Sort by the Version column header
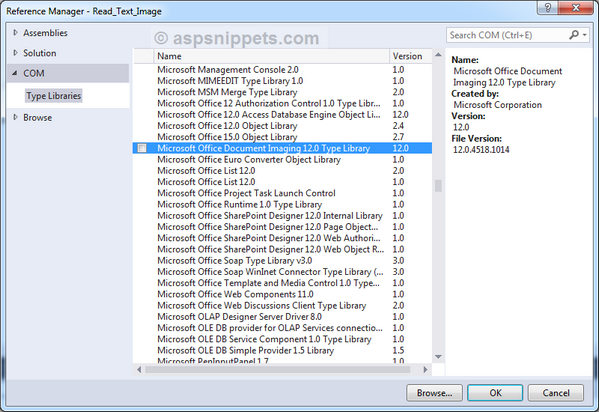 411,56
